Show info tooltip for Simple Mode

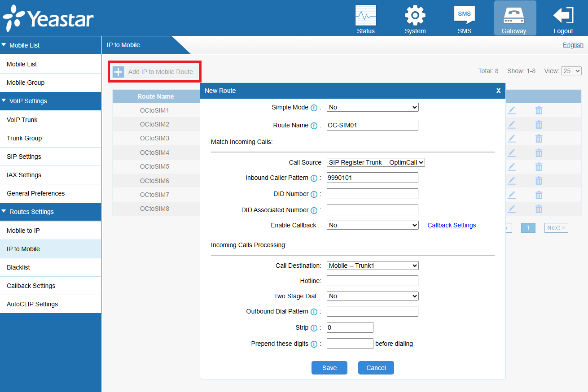click(x=314, y=108)
